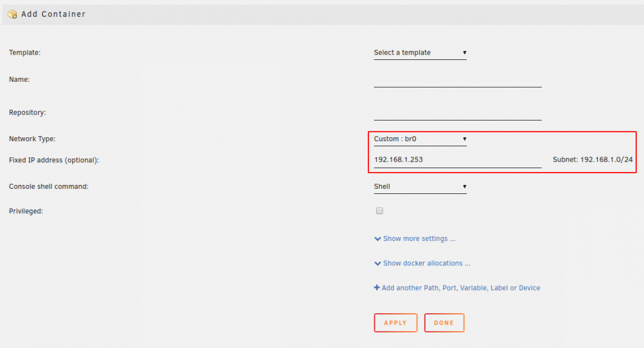The width and height of the screenshot is (644, 348).
Task: Focus the Repository input field
Action: click(457, 113)
